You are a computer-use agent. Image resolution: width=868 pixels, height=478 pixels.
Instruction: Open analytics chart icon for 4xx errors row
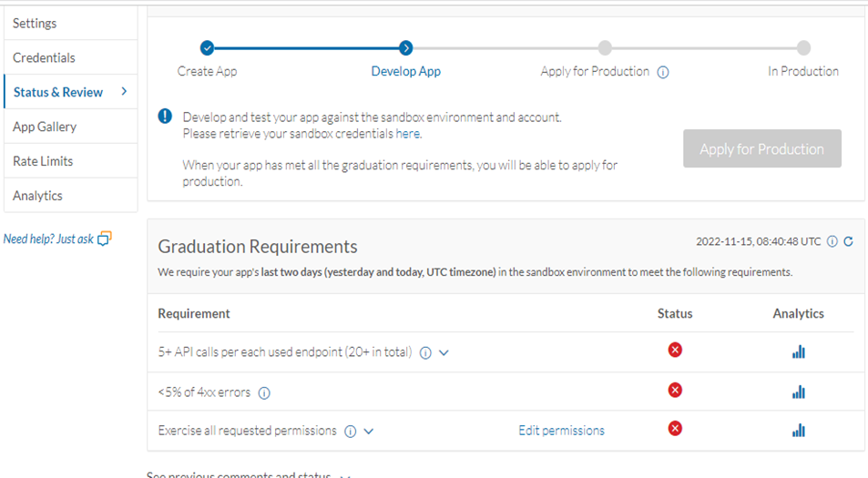[799, 392]
